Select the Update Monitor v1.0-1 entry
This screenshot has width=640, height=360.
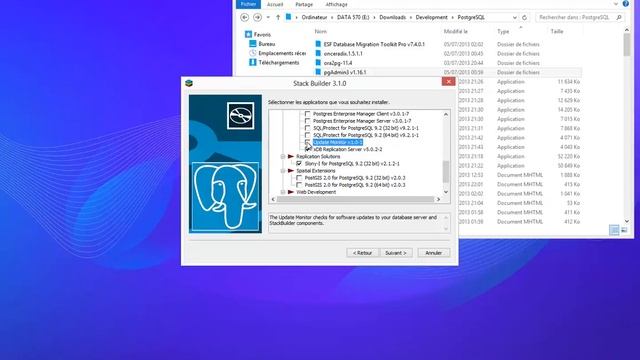pos(338,142)
